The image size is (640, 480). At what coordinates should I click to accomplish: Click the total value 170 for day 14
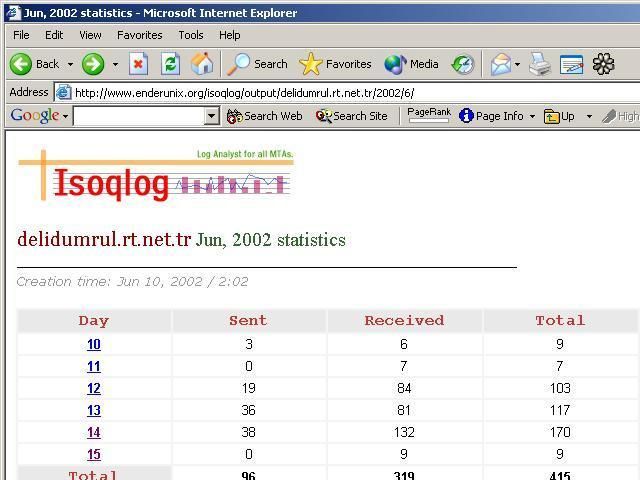[560, 432]
